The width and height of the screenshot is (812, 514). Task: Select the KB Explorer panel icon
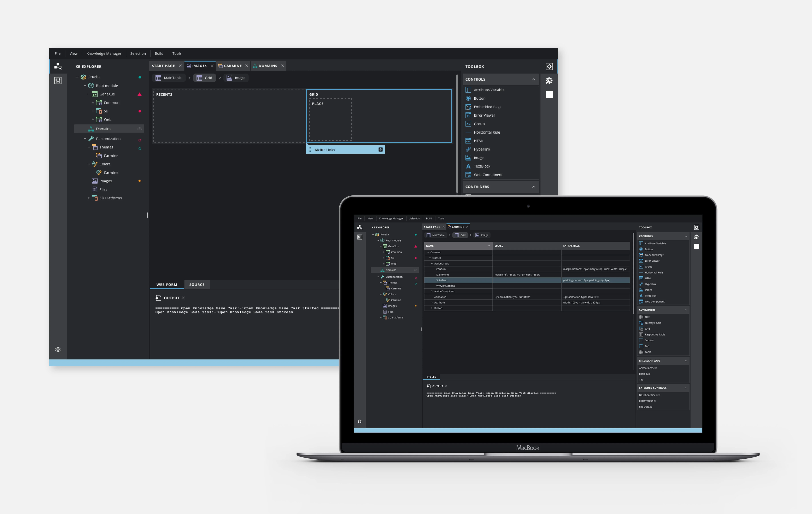pos(57,66)
